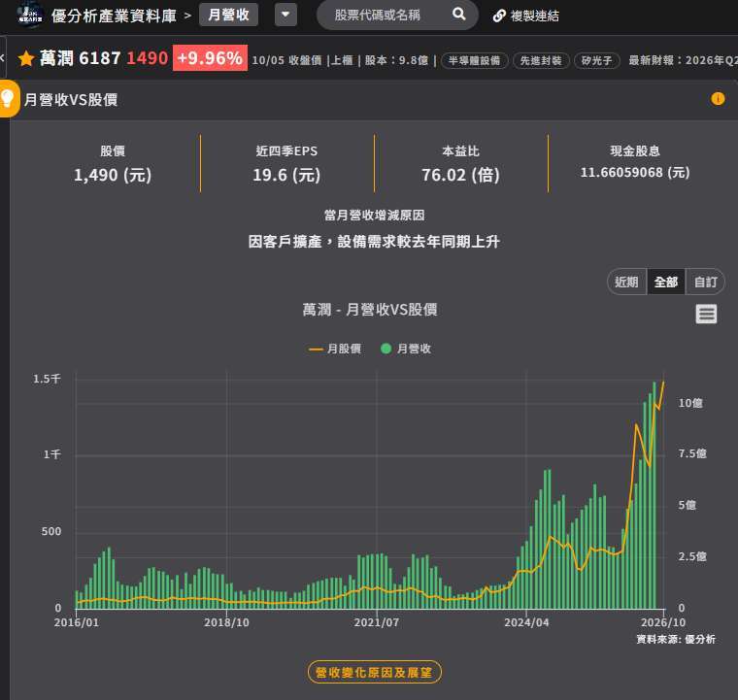
Task: Open the chart hamburger menu
Action: [706, 314]
